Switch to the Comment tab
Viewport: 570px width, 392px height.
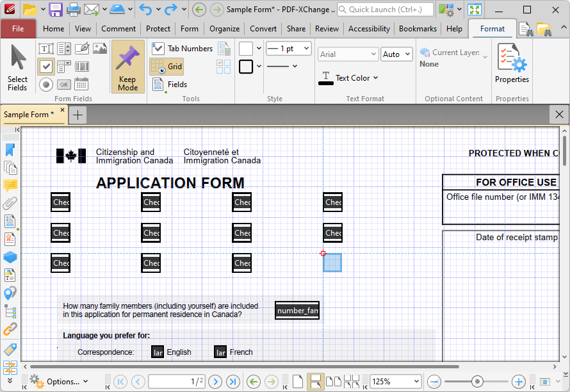(x=118, y=29)
